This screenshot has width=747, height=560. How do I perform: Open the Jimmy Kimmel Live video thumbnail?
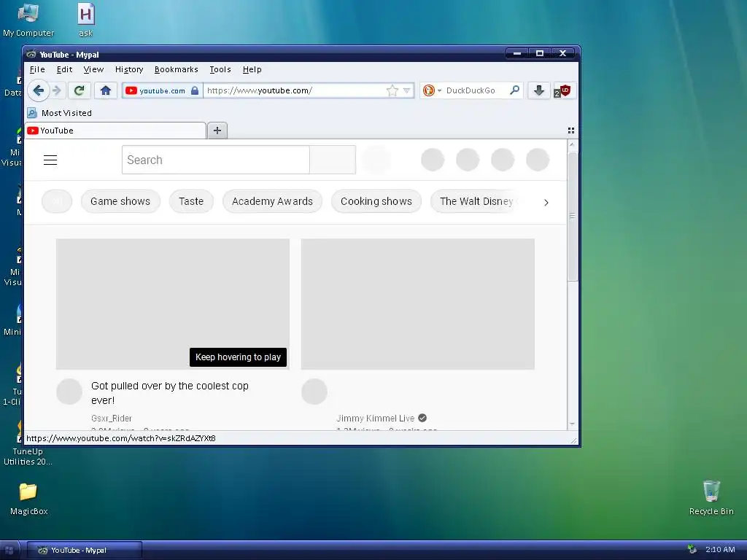[x=418, y=304]
